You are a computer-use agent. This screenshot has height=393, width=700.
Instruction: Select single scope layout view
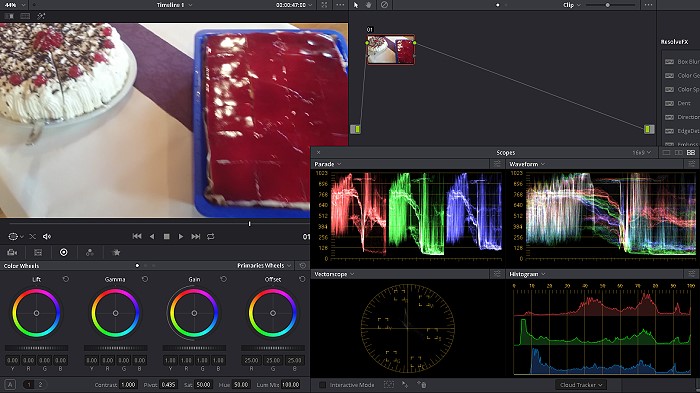pos(667,153)
